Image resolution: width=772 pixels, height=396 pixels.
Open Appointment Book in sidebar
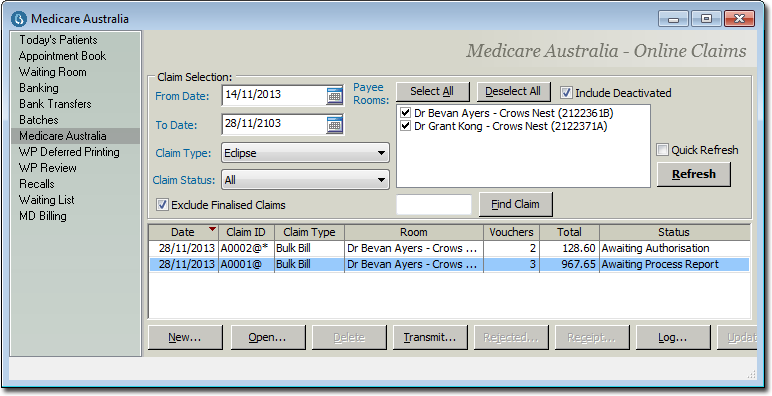coord(63,56)
